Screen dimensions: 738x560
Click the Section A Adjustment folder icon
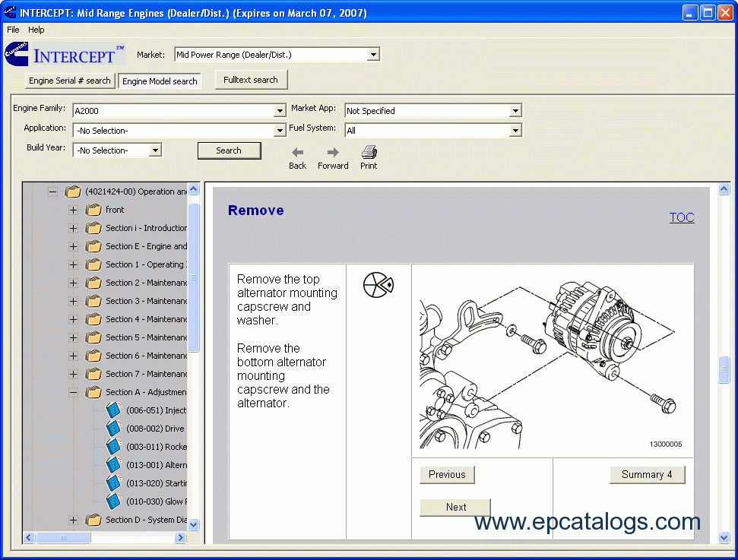pos(93,392)
